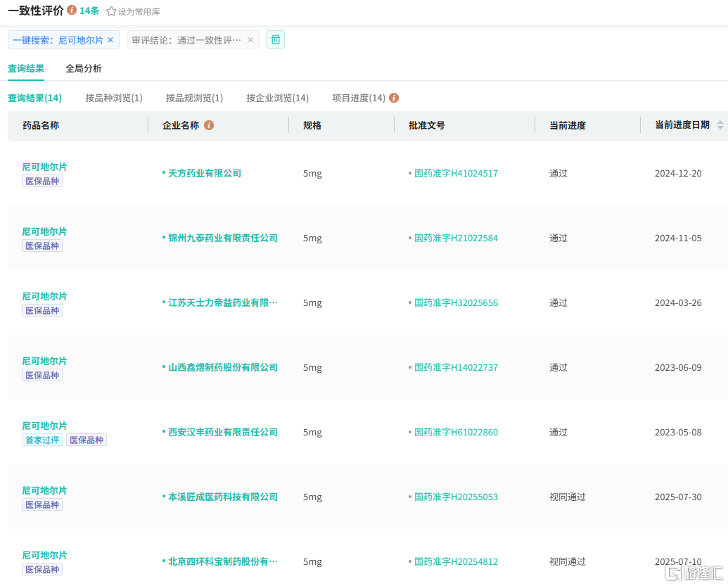Click 医保品种 tag in 西安汉丰 row
The image size is (728, 586).
(87, 440)
